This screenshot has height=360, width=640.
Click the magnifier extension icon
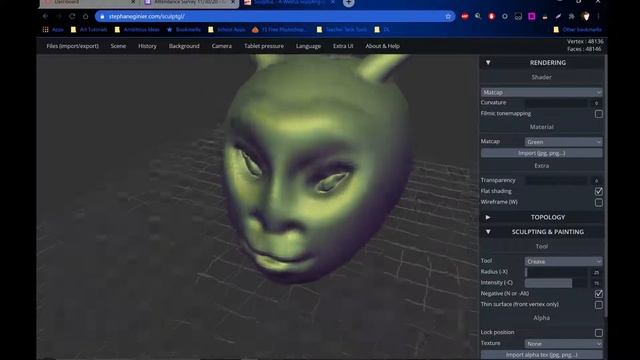pyautogui.click(x=478, y=16)
